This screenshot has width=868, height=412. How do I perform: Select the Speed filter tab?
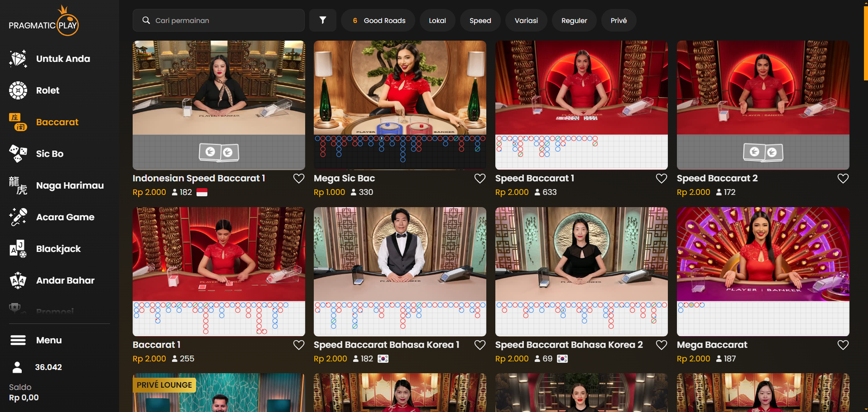480,21
